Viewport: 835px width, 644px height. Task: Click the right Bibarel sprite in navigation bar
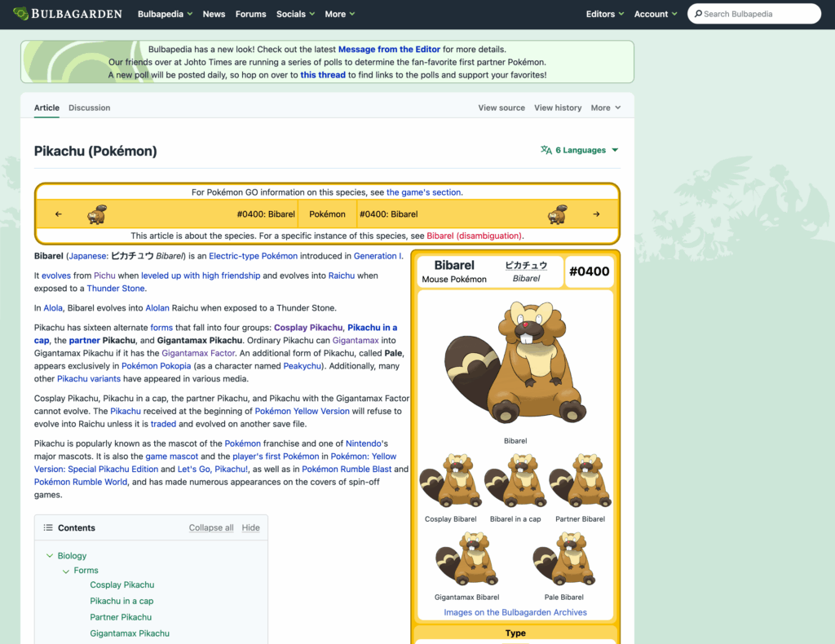(558, 214)
